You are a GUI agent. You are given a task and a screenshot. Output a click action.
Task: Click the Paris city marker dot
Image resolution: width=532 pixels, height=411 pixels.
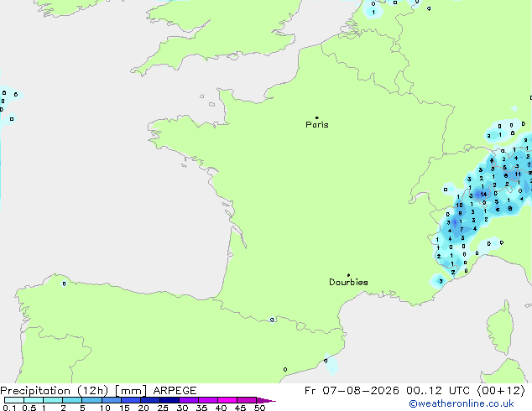(317, 117)
